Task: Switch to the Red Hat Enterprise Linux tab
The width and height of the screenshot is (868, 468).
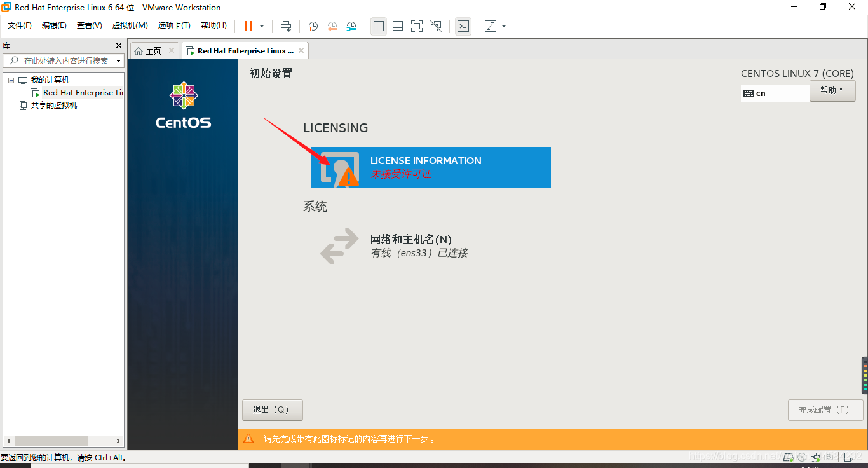Action: pos(245,51)
